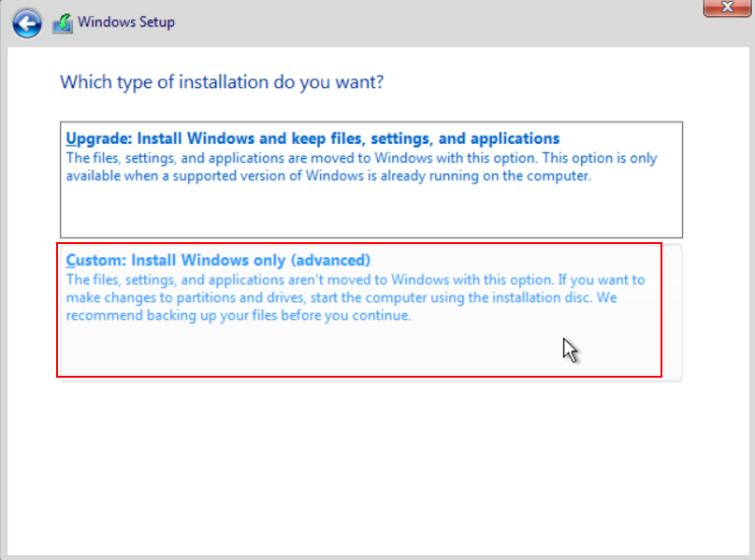Image resolution: width=755 pixels, height=560 pixels.
Task: Click the gray title bar beside Windows Setup
Action: click(433, 23)
